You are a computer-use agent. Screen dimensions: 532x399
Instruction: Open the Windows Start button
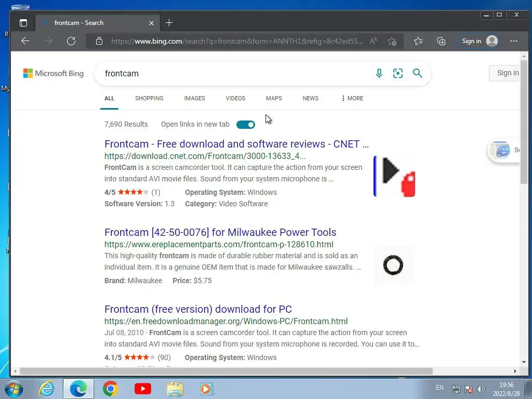14,389
